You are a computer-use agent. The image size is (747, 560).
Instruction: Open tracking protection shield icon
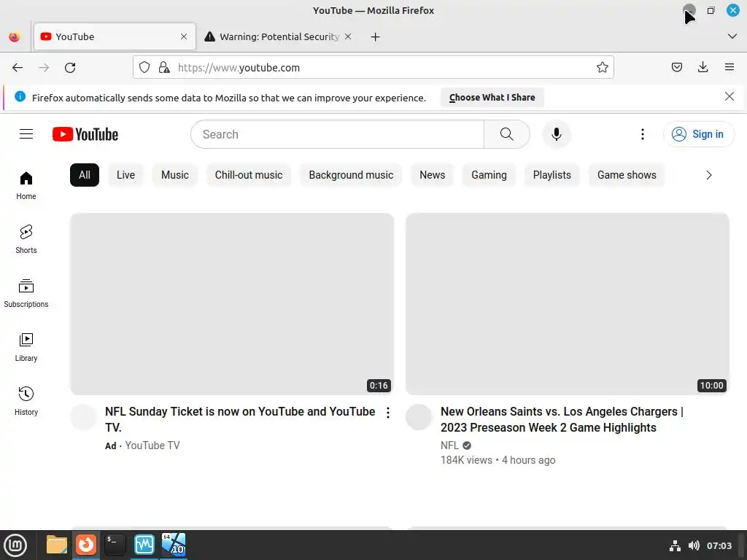coord(144,68)
